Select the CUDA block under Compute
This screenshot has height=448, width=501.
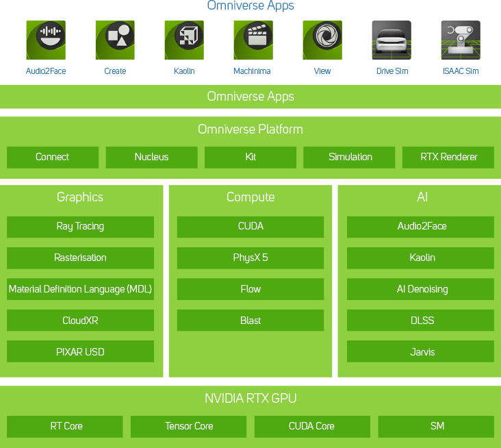(250, 227)
